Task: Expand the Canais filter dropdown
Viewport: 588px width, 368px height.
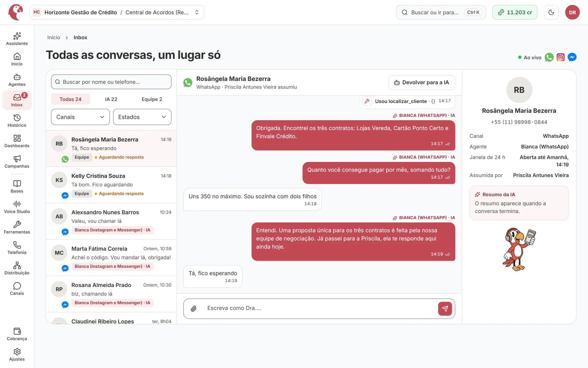Action: [x=80, y=117]
